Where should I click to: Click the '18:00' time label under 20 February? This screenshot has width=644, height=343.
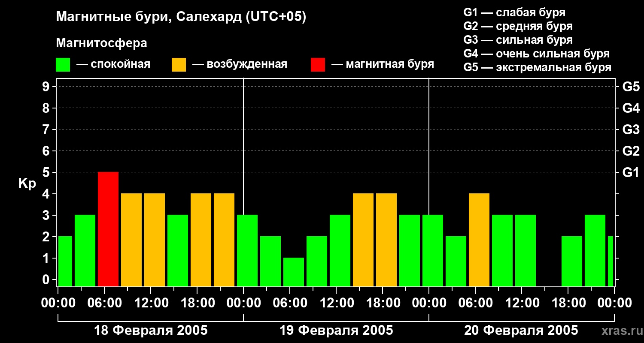[x=568, y=303]
